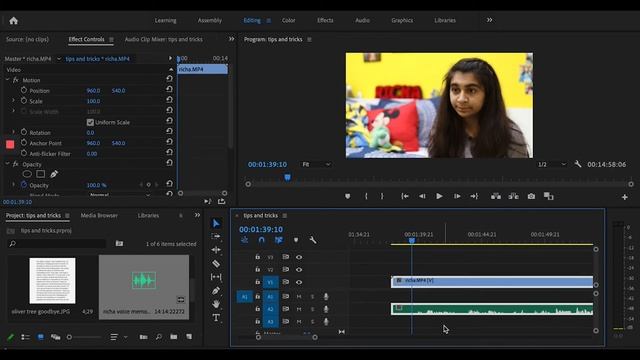Show hidden Source panel tabs chevron

coord(231,39)
